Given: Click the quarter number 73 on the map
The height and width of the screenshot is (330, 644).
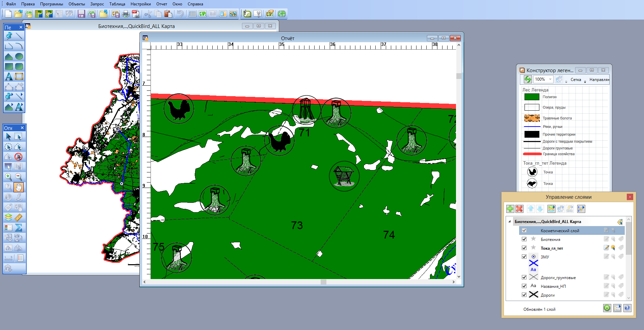Looking at the screenshot, I should [297, 225].
